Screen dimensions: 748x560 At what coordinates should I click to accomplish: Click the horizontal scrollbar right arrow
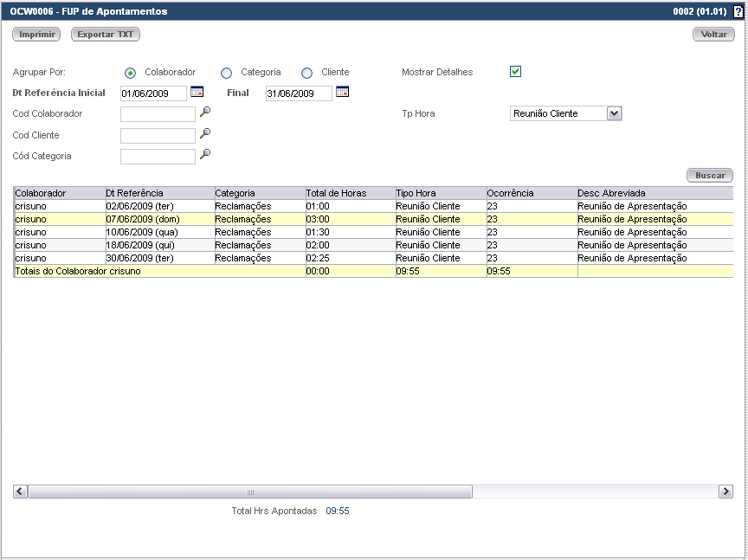click(725, 492)
